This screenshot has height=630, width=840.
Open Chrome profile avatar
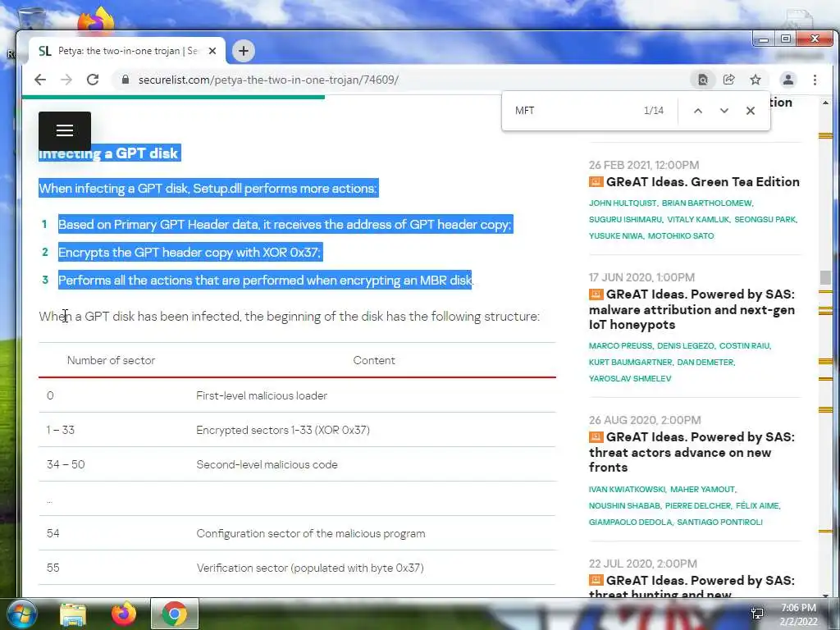pos(787,80)
